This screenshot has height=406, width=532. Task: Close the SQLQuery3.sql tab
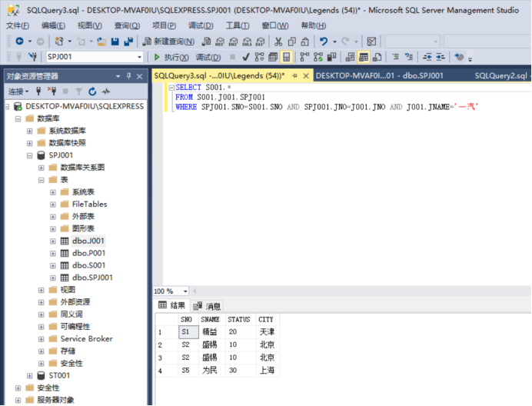tap(306, 75)
